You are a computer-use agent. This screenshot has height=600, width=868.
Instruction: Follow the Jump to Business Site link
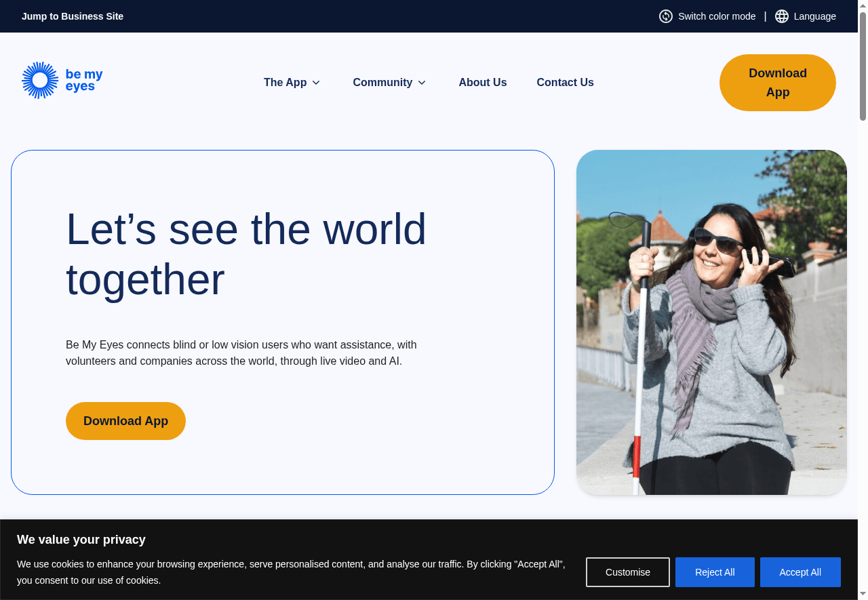(73, 16)
